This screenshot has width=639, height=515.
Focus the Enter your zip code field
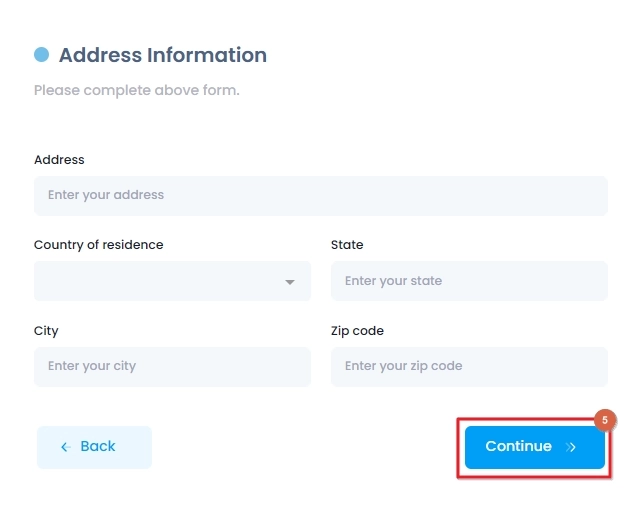[469, 367]
